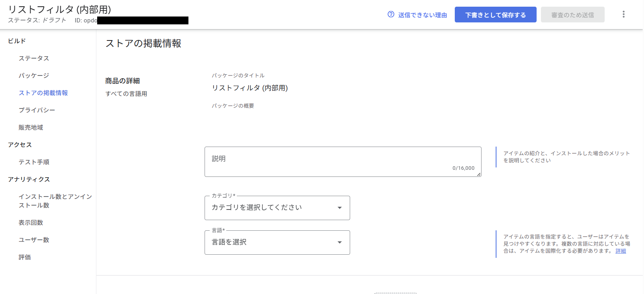Open テスト手順 under アクセス
The image size is (644, 294).
pyautogui.click(x=34, y=162)
